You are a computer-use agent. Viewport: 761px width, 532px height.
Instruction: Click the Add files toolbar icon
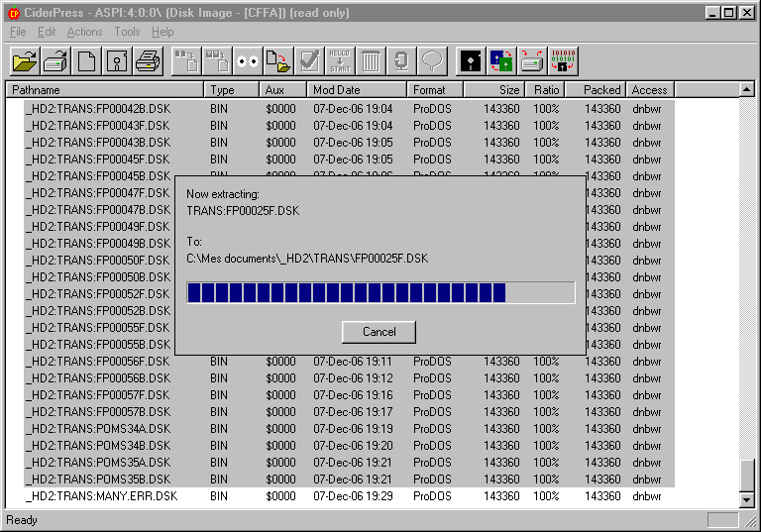187,61
